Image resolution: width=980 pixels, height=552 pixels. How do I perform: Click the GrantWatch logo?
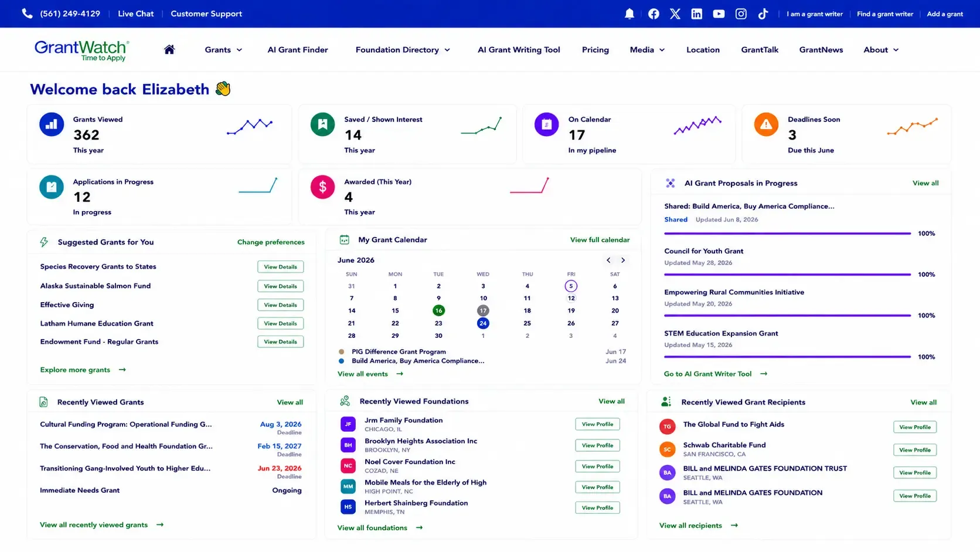tap(82, 50)
